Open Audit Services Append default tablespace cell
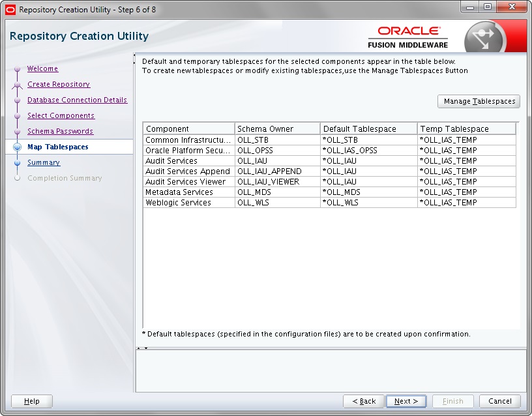532x416 pixels. pyautogui.click(x=369, y=171)
